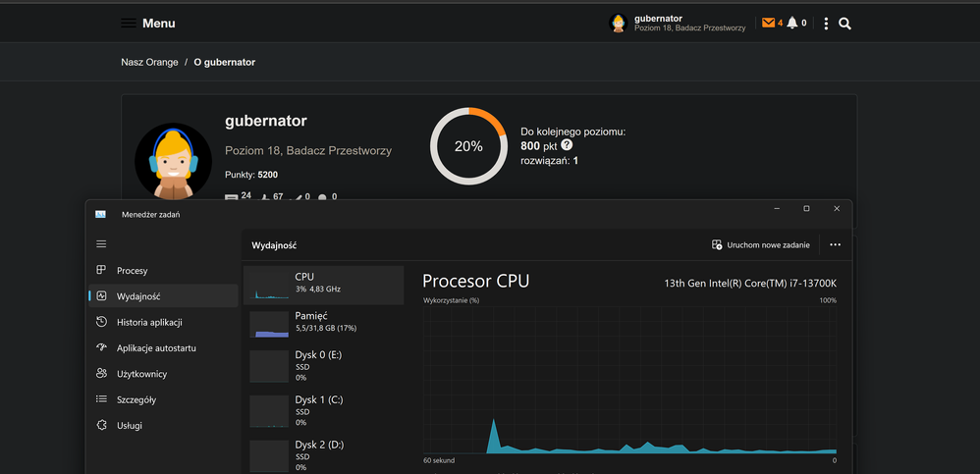Image resolution: width=980 pixels, height=474 pixels.
Task: Go to Szczegóły in sidebar
Action: pyautogui.click(x=136, y=399)
